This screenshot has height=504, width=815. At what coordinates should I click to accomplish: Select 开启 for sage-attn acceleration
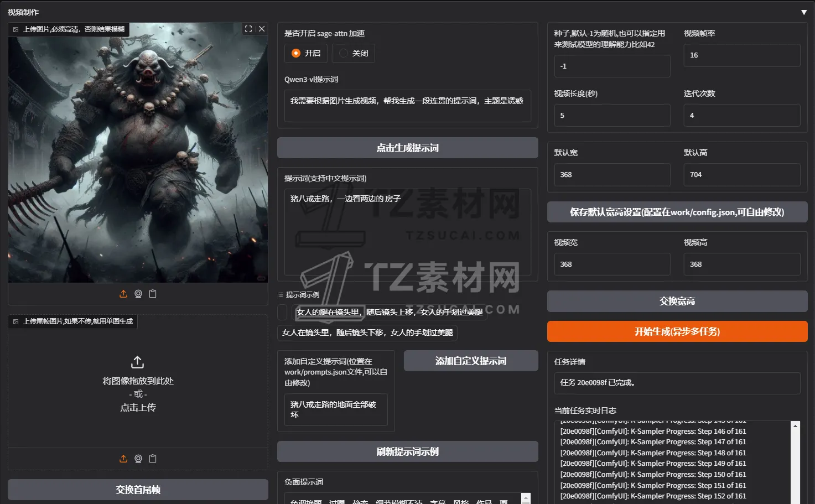[x=306, y=53]
